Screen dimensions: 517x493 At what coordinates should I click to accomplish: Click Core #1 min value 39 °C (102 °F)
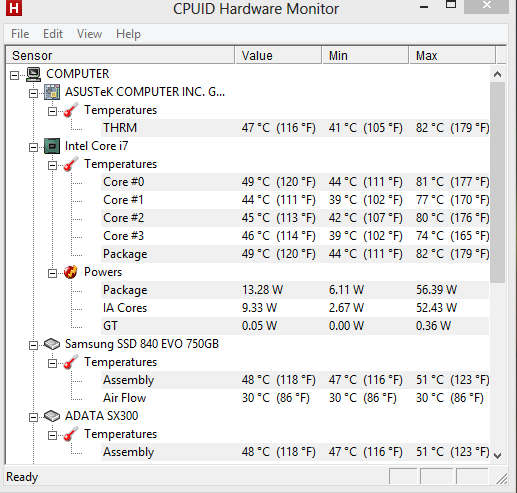click(x=366, y=200)
